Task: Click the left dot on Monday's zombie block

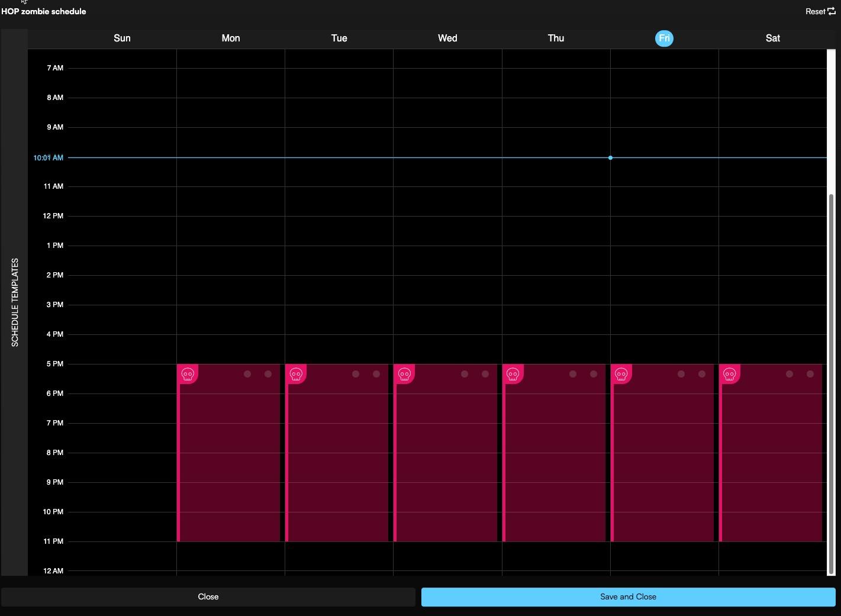Action: (247, 374)
